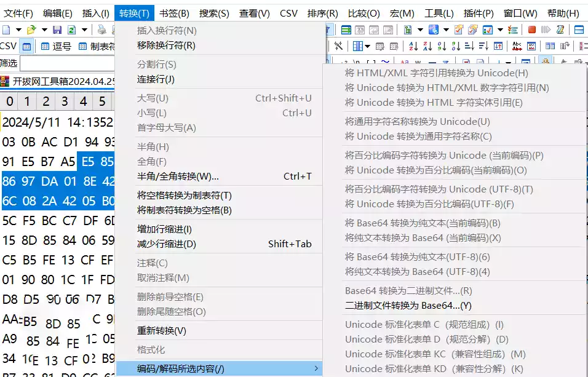The width and height of the screenshot is (588, 377).
Task: Click the magic wand icon in toolbar
Action: (x=338, y=46)
